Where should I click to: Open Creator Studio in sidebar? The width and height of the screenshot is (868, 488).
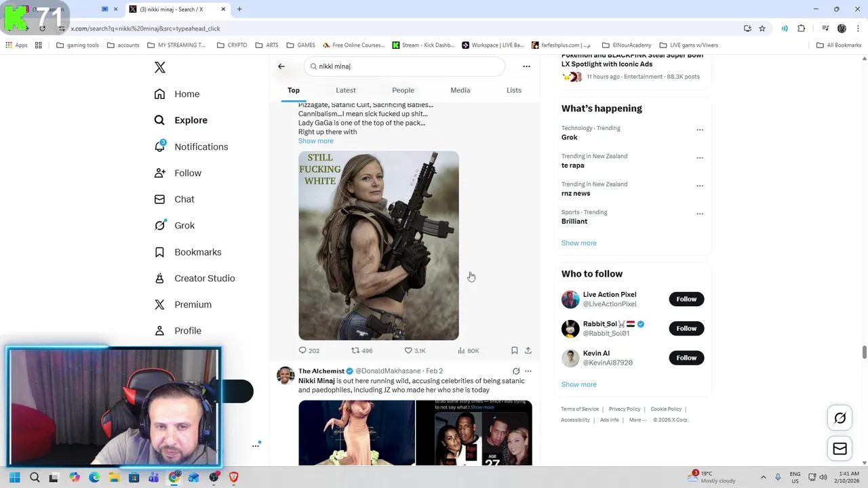(x=195, y=279)
